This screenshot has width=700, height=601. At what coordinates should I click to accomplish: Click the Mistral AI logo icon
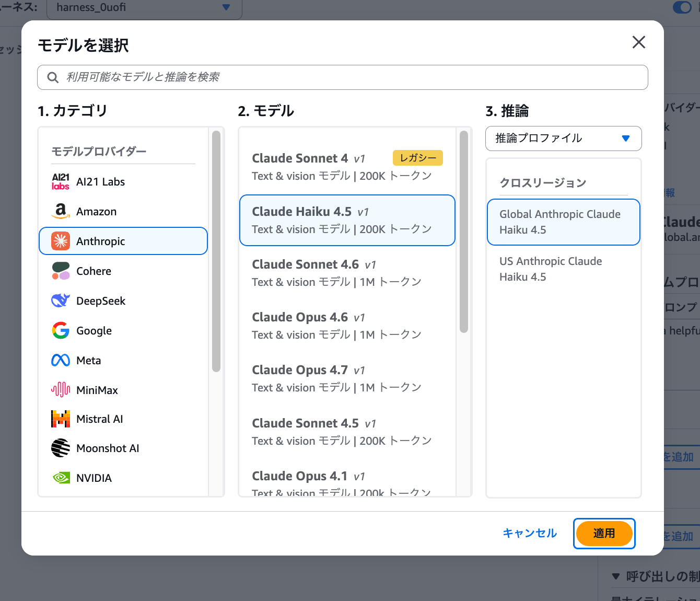point(61,419)
